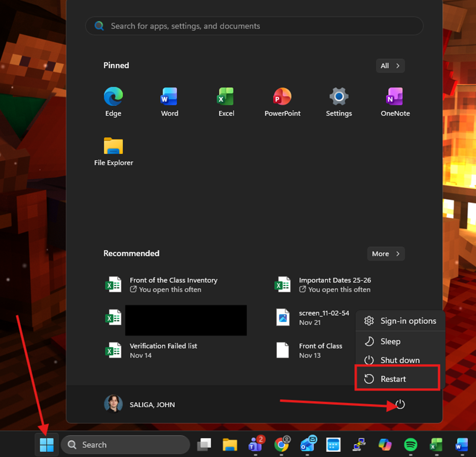The height and width of the screenshot is (457, 476).
Task: Open OneNote from Pinned apps
Action: (395, 102)
